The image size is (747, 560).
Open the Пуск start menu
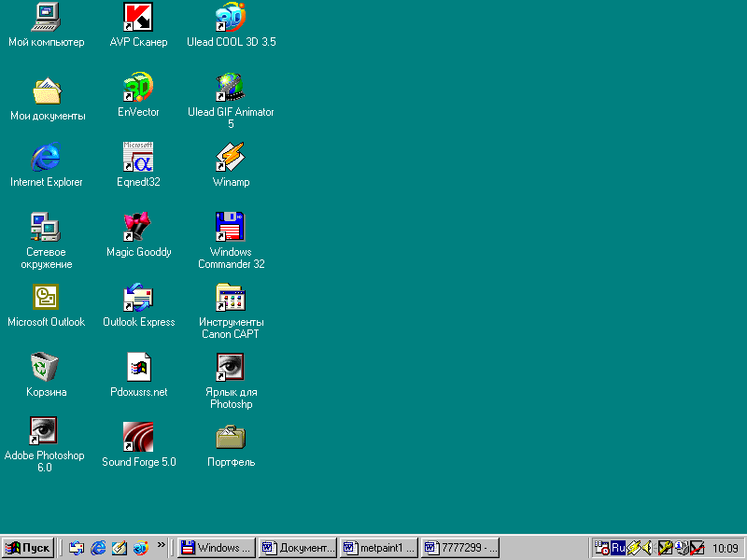tap(28, 548)
